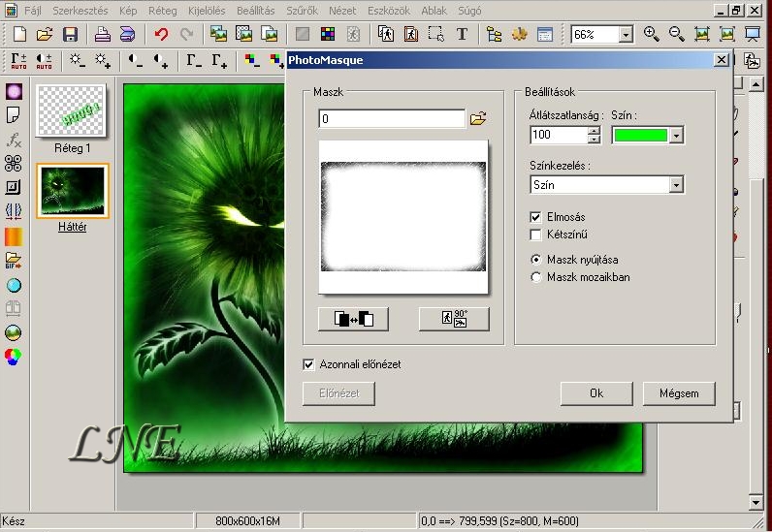Increase gamma correction icon
Screen dimensions: 772x532
pos(219,61)
